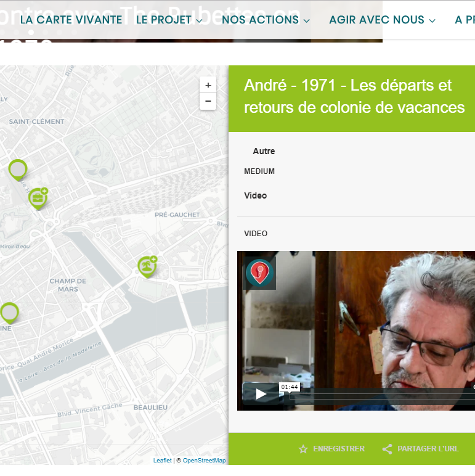The image size is (475, 476).
Task: Click the Enregistrer text button
Action: 338,449
